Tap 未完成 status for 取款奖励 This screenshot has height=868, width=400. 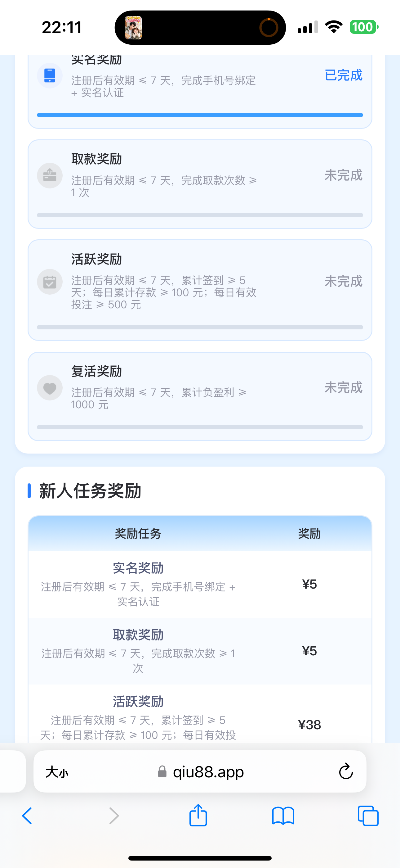(344, 175)
